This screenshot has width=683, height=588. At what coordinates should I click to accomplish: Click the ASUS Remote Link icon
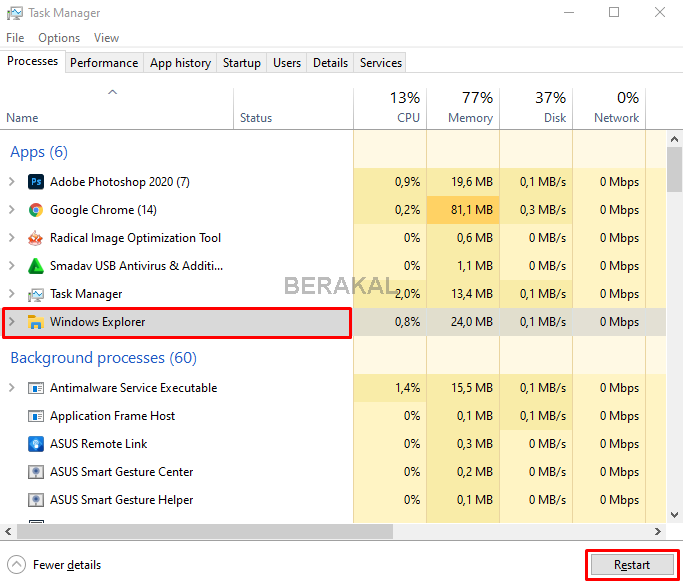[x=36, y=444]
